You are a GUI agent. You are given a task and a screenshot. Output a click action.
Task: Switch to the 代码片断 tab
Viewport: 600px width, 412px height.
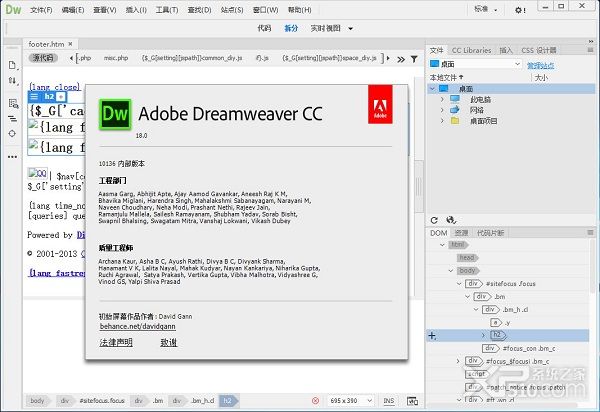coord(490,233)
